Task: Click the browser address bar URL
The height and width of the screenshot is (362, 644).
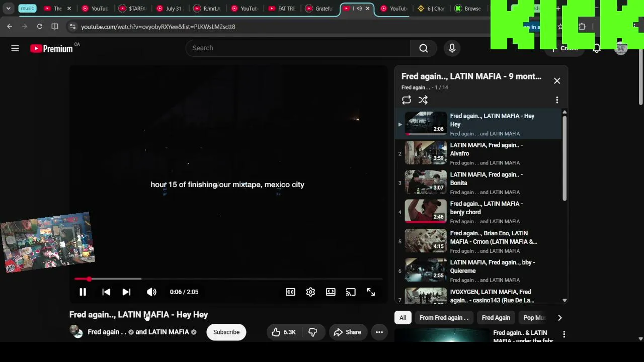Action: (x=158, y=27)
